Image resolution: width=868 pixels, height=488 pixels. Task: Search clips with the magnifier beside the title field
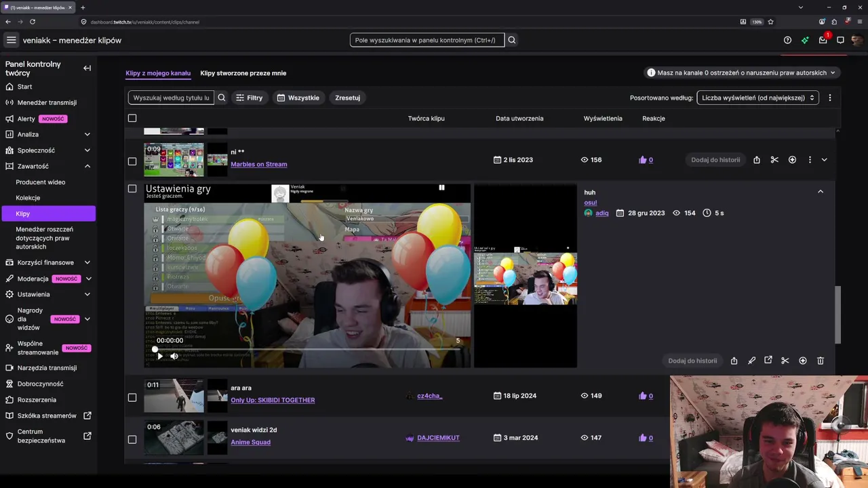point(221,98)
